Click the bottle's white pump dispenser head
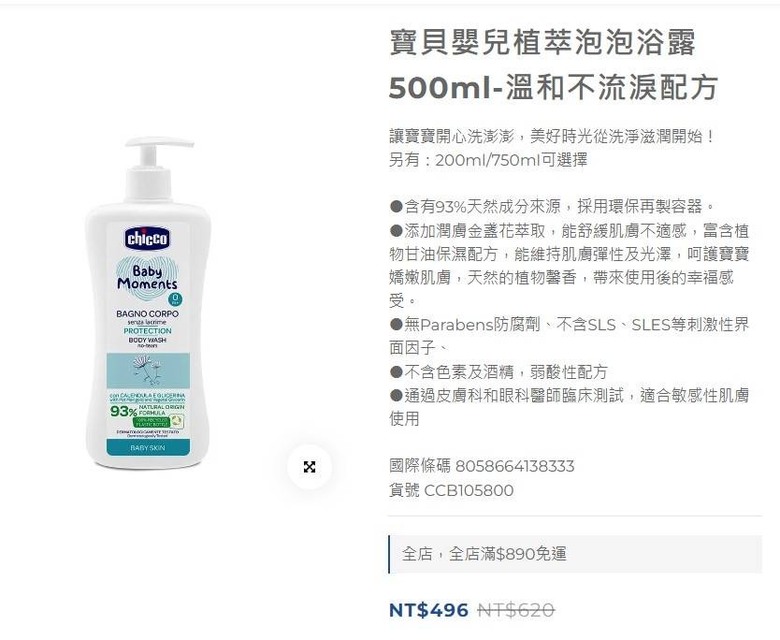 157,154
